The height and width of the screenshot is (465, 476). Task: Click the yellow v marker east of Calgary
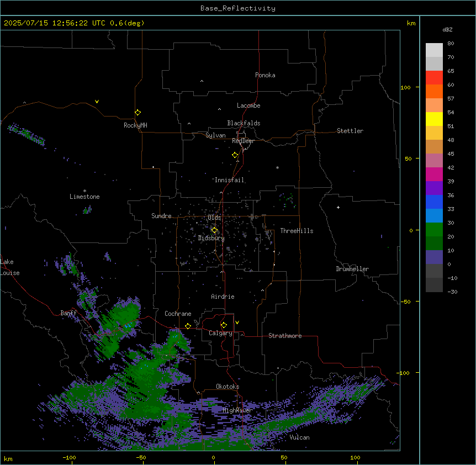point(237,323)
